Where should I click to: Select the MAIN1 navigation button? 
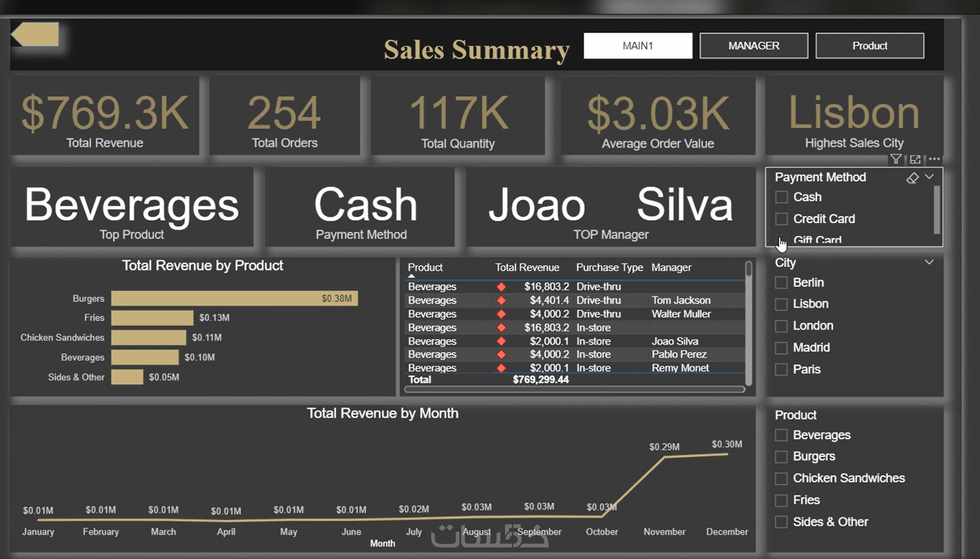tap(638, 46)
